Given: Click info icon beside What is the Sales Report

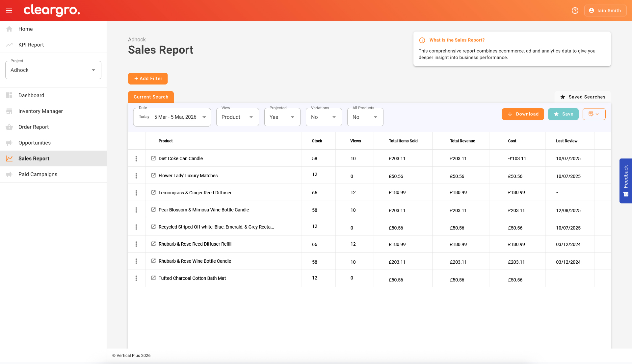Looking at the screenshot, I should pyautogui.click(x=422, y=40).
